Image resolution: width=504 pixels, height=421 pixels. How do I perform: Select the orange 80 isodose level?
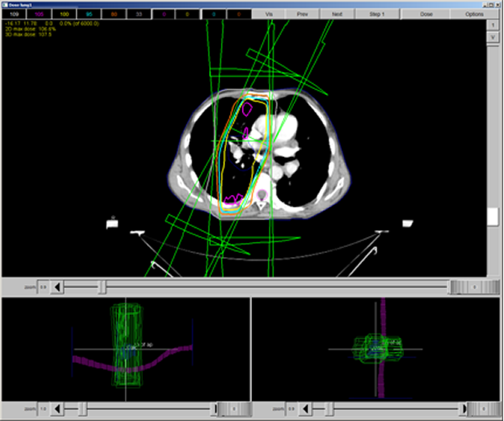pyautogui.click(x=113, y=14)
